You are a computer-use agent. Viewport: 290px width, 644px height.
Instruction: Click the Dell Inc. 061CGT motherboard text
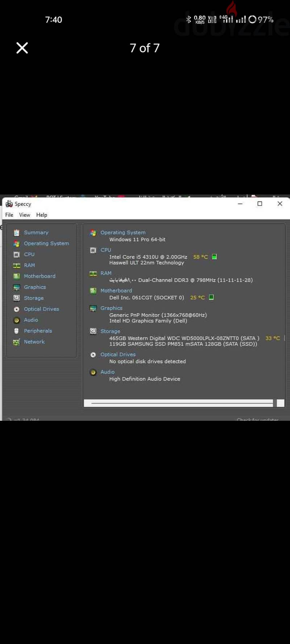(x=147, y=298)
